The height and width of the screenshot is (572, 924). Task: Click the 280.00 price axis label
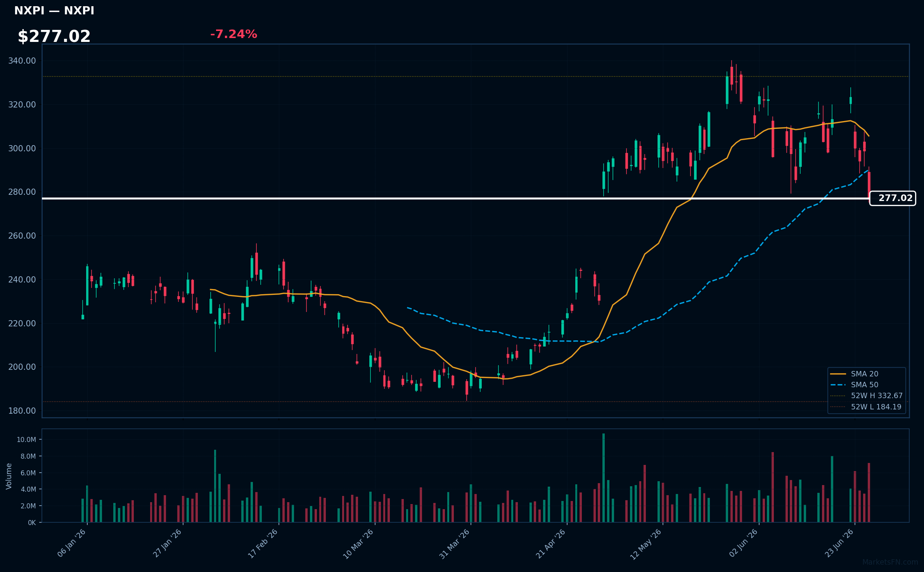coord(22,192)
